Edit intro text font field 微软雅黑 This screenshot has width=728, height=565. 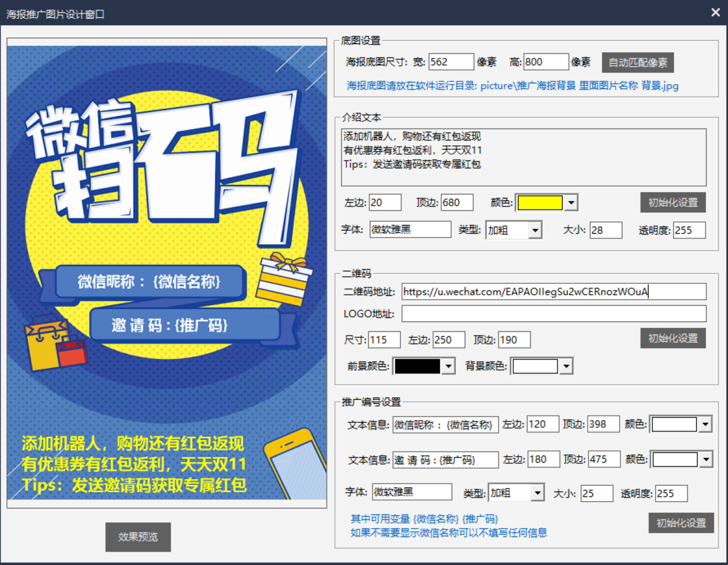pos(410,230)
